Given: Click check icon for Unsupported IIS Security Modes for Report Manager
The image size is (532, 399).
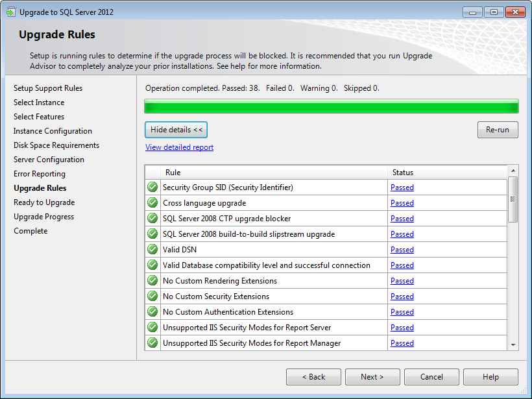Looking at the screenshot, I should pos(152,343).
